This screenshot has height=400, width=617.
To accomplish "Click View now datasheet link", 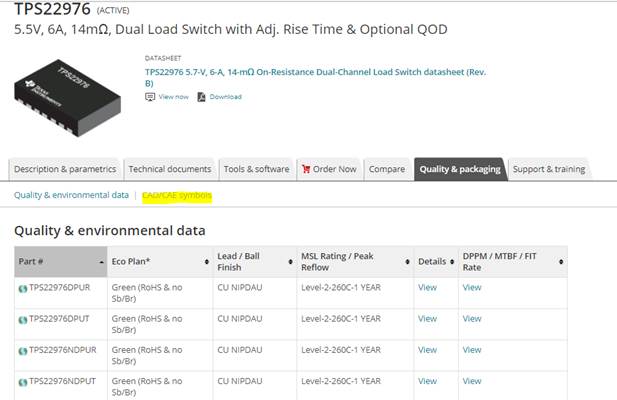I will 174,97.
